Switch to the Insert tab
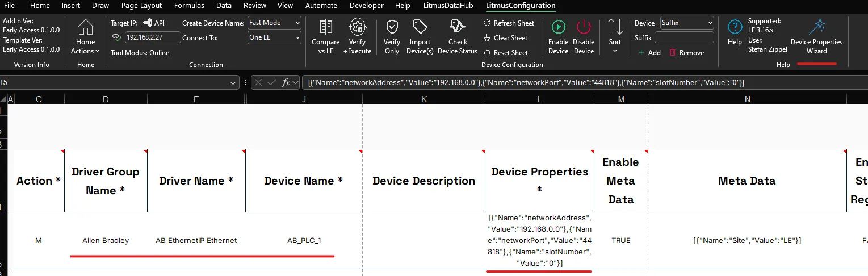This screenshot has height=276, width=868. click(x=71, y=6)
